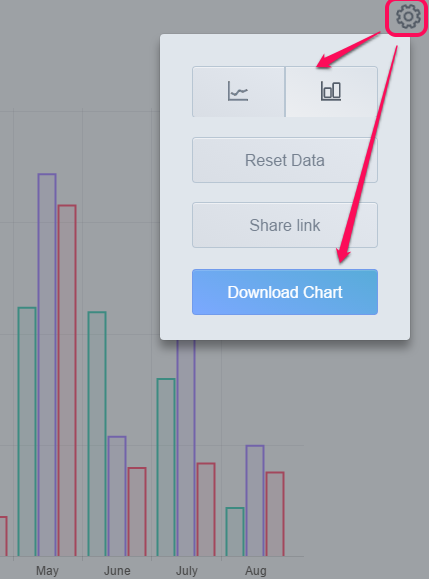Select the red bar in July
429x579 pixels.
(206, 510)
